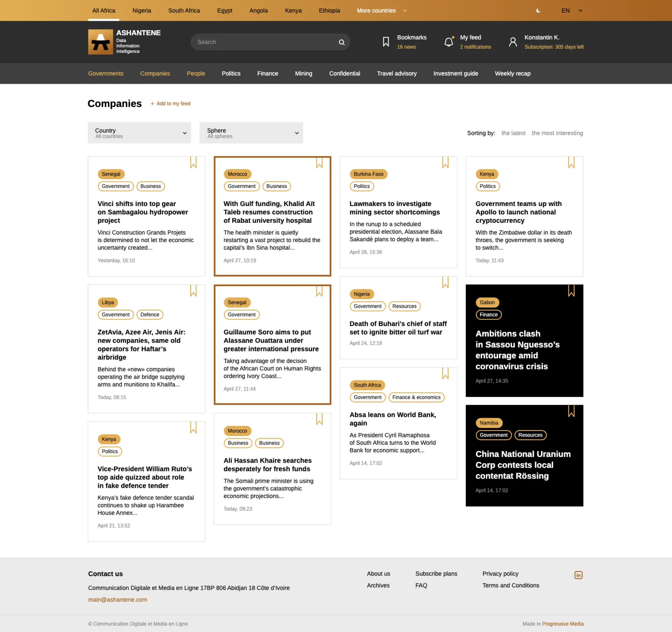Bookmark the China National Uranium article
Viewport: 672px width, 632px height.
coord(571,411)
